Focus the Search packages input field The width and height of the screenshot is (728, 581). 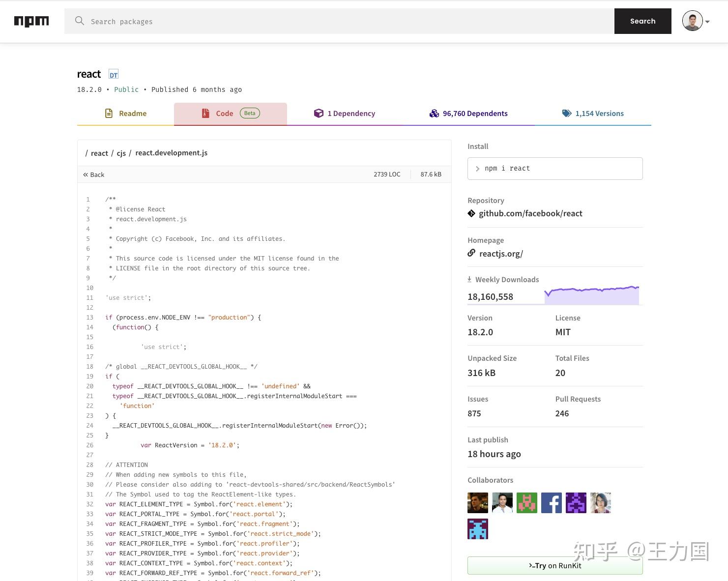344,21
